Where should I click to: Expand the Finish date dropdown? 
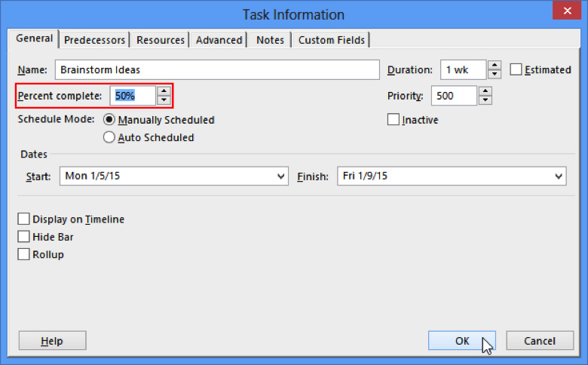coord(558,176)
